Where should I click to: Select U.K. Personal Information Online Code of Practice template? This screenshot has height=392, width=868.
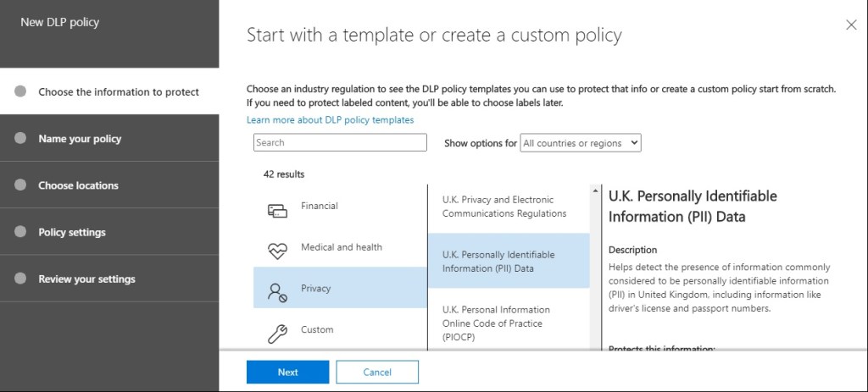point(496,323)
